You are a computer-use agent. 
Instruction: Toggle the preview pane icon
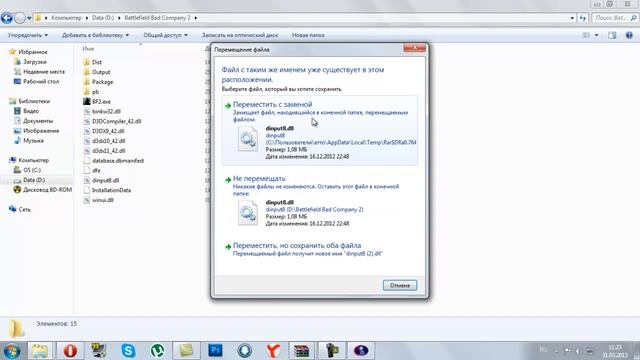tap(612, 36)
